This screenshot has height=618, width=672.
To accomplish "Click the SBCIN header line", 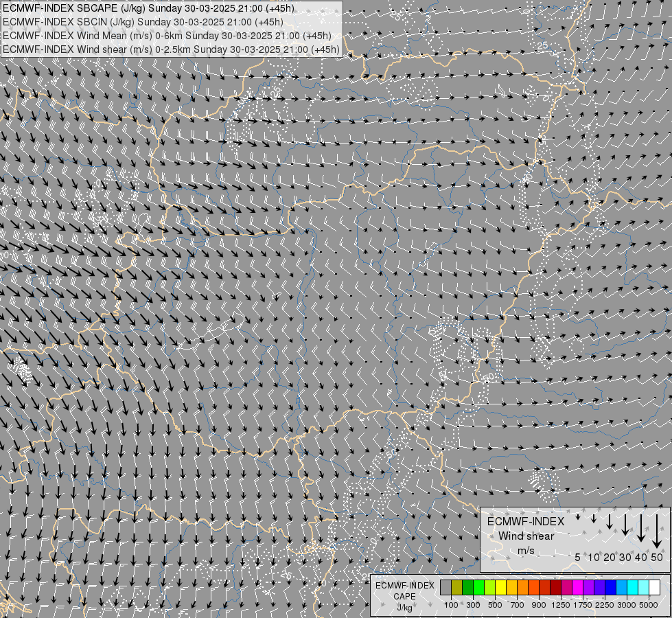I will point(143,22).
